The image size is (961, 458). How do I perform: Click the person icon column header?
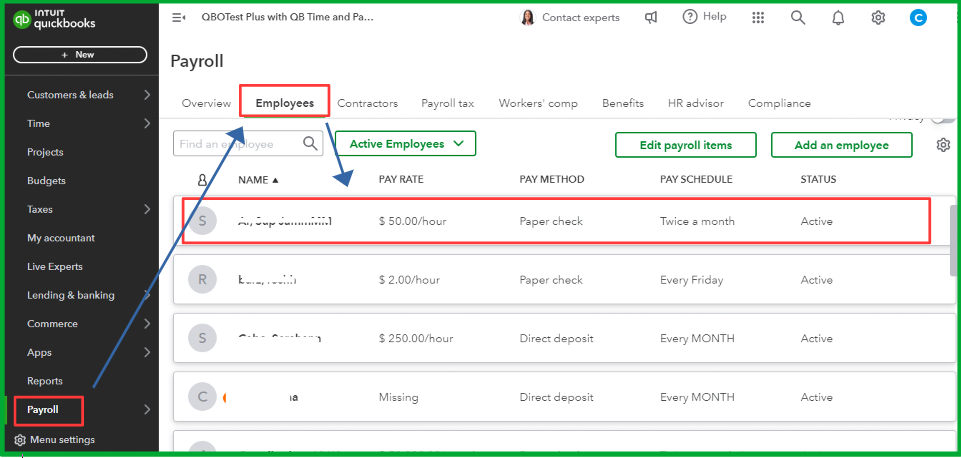pos(202,180)
